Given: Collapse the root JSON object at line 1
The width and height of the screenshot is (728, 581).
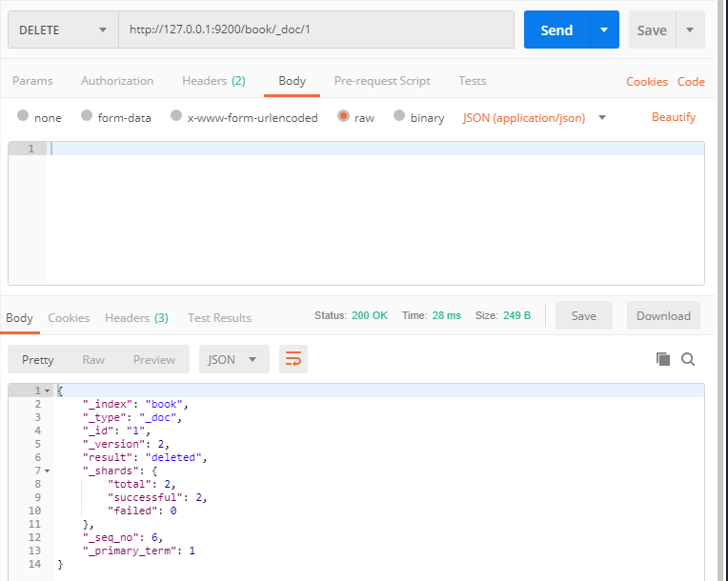Looking at the screenshot, I should click(x=47, y=391).
